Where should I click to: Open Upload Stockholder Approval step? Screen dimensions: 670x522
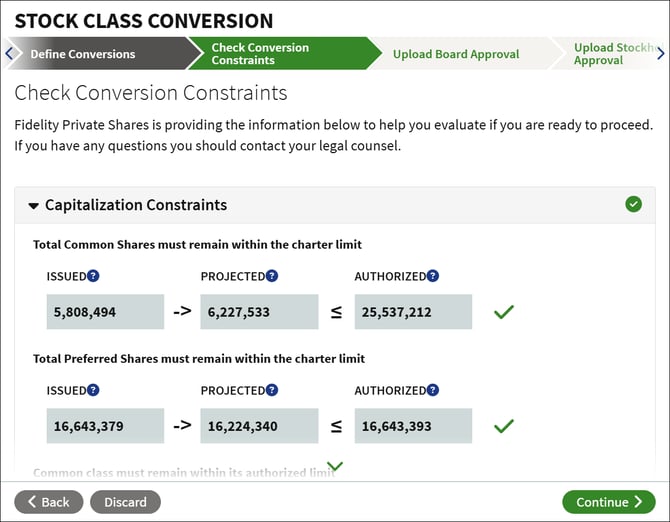click(x=614, y=53)
